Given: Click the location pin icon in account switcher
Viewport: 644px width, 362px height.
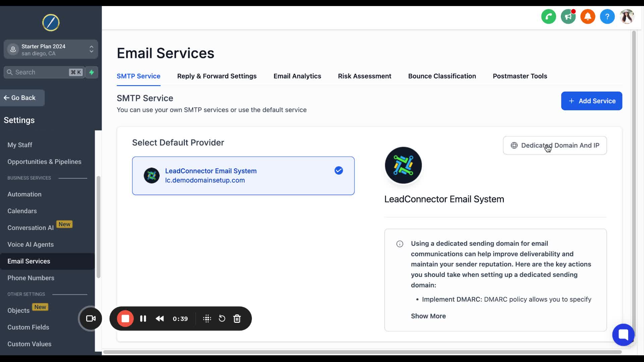Looking at the screenshot, I should (13, 49).
